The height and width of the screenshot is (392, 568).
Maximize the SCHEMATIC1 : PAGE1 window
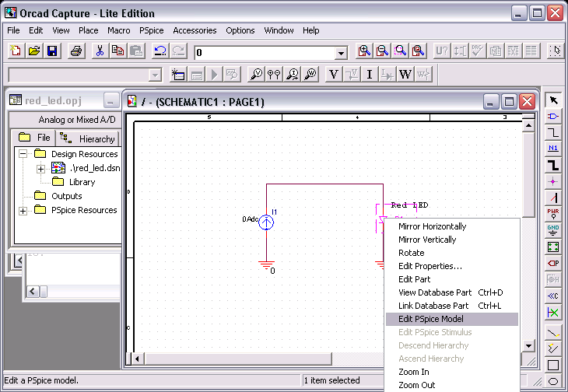click(x=509, y=102)
